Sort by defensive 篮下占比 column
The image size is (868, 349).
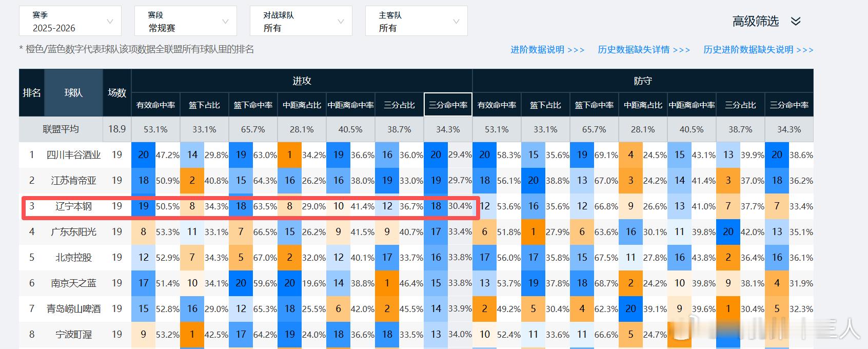click(x=545, y=105)
